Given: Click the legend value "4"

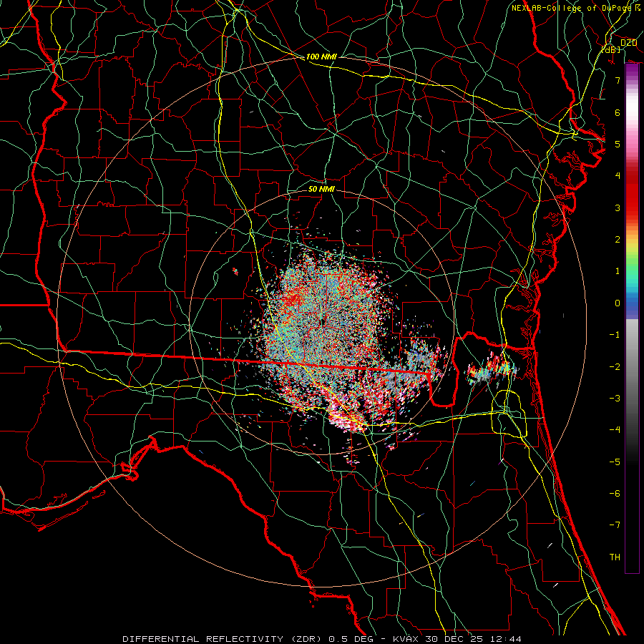Looking at the screenshot, I should (618, 176).
